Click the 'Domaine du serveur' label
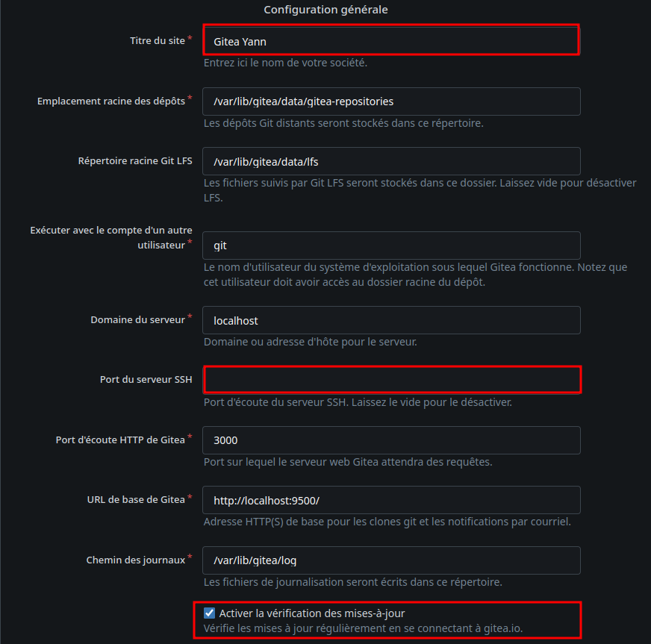The image size is (651, 644). [137, 319]
